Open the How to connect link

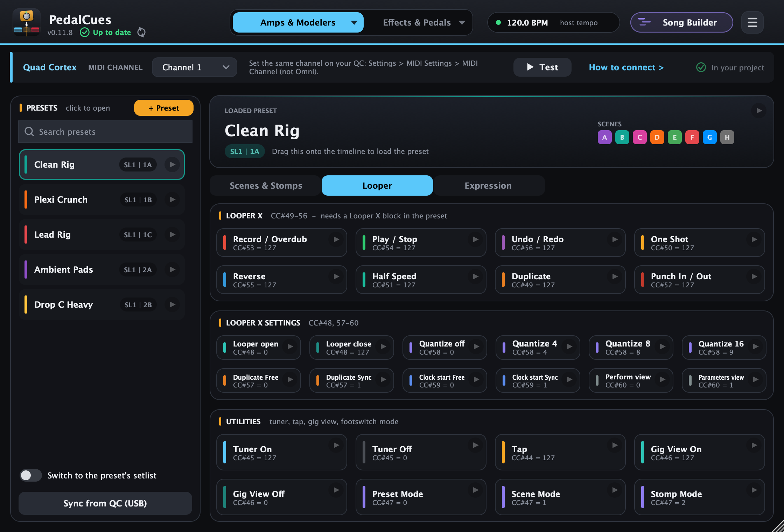(x=626, y=67)
